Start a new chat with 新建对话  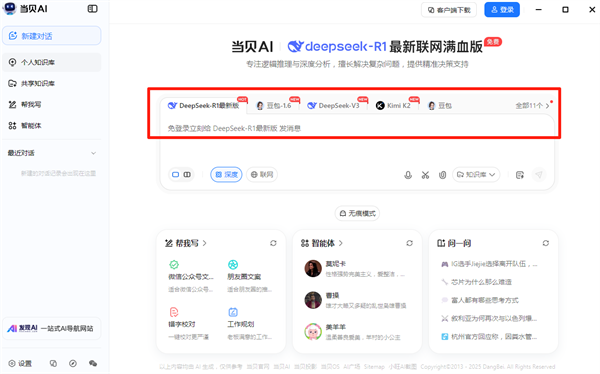point(52,36)
